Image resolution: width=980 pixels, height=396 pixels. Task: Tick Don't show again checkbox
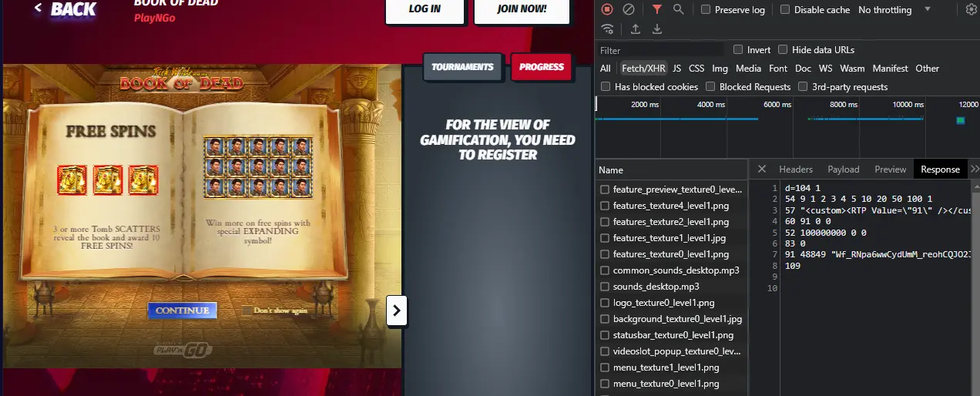[x=247, y=310]
